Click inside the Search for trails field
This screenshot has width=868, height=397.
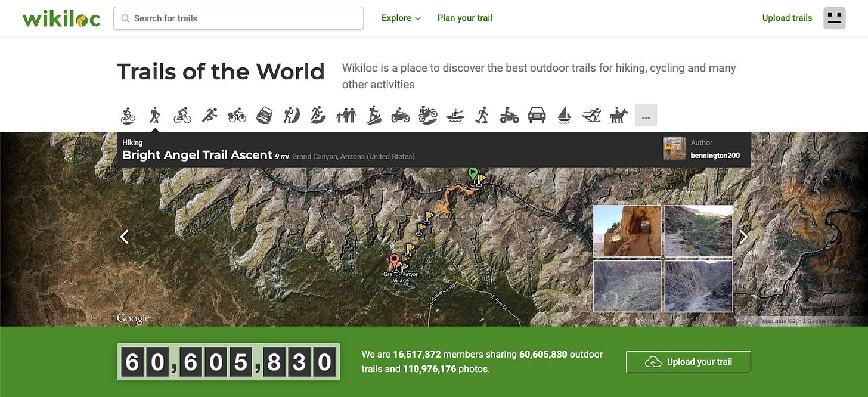[x=238, y=18]
